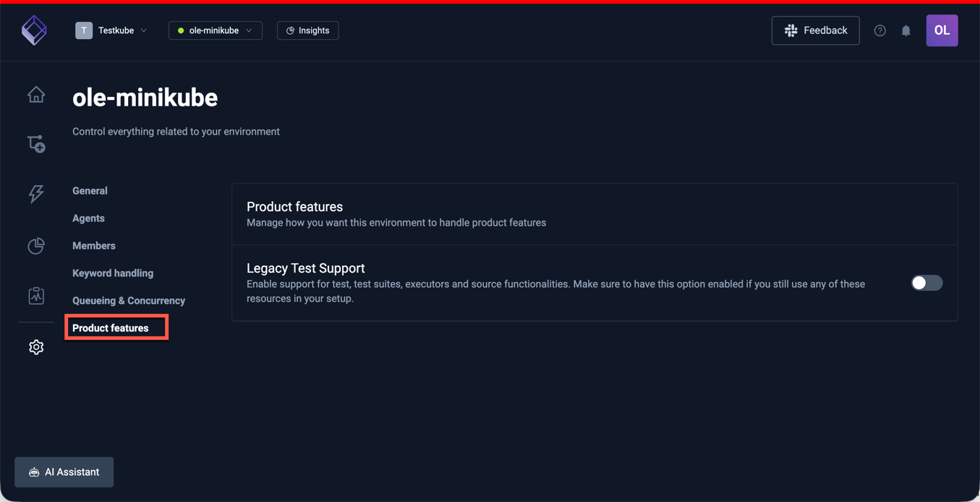Click the OL user avatar
Screen dimensions: 980x502
coord(942,30)
